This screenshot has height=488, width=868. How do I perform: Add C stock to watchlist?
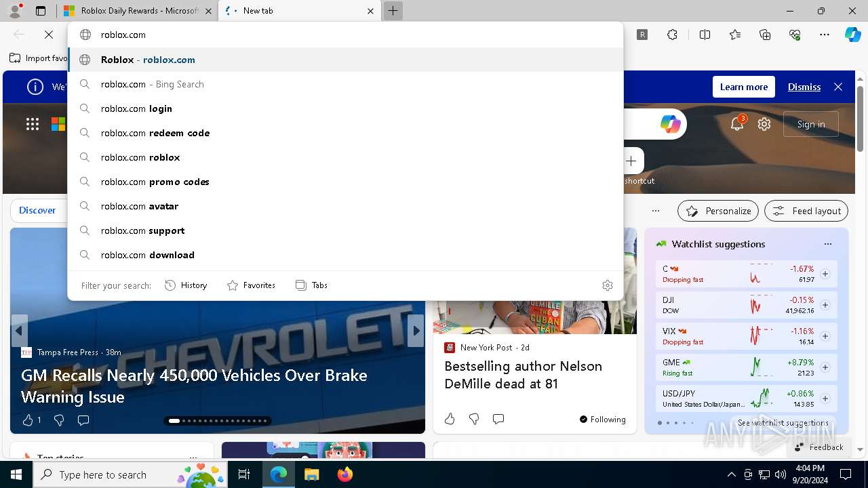(825, 274)
